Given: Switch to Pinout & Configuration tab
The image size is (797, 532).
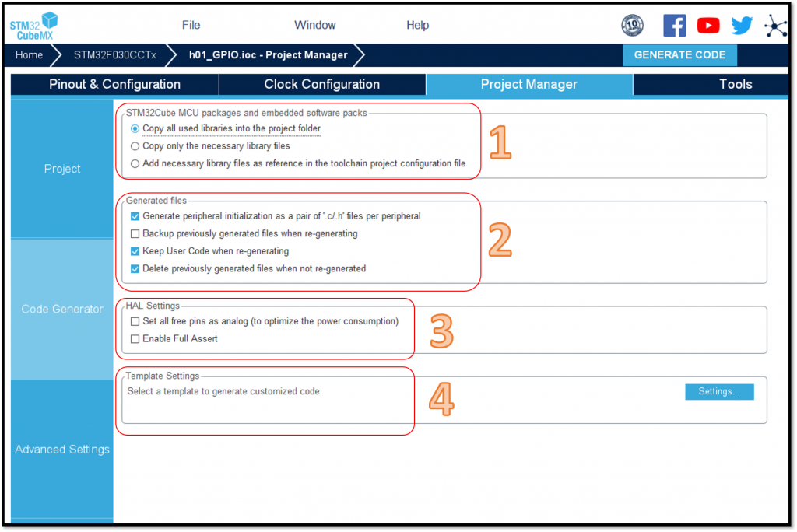Looking at the screenshot, I should pyautogui.click(x=115, y=84).
